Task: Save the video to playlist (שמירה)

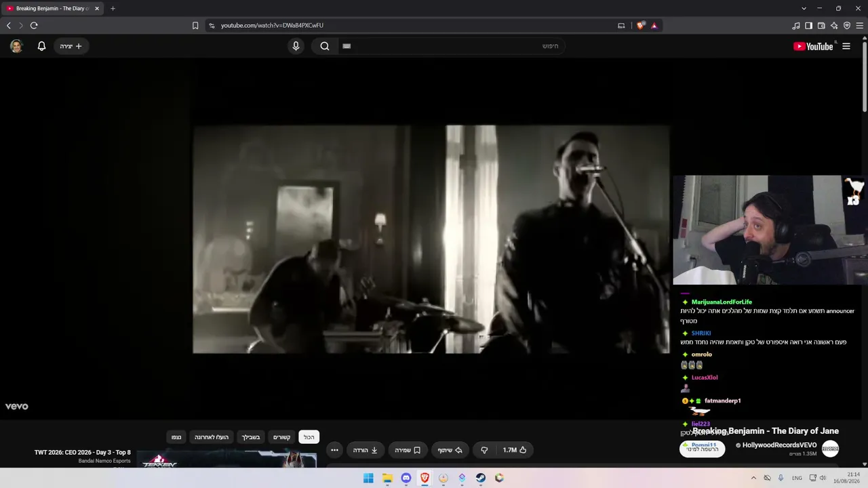Action: (408, 450)
